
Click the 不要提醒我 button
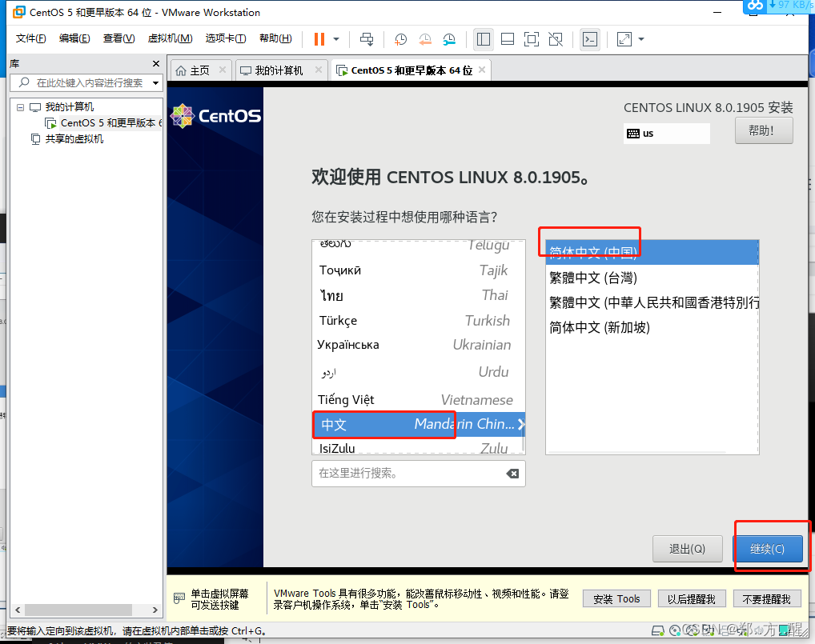point(767,599)
